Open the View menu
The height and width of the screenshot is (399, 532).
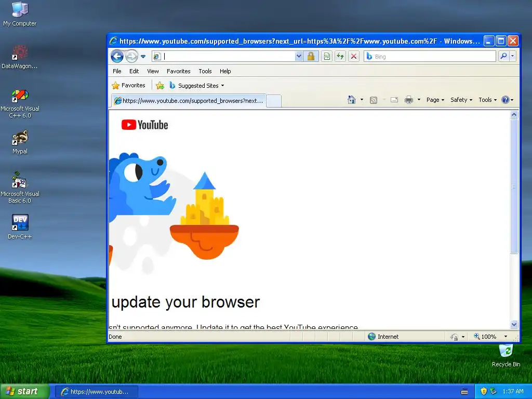pyautogui.click(x=153, y=71)
